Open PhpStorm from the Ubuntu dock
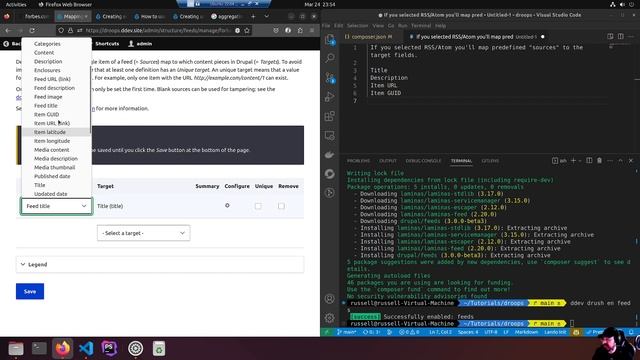The image size is (640, 360). click(x=109, y=348)
